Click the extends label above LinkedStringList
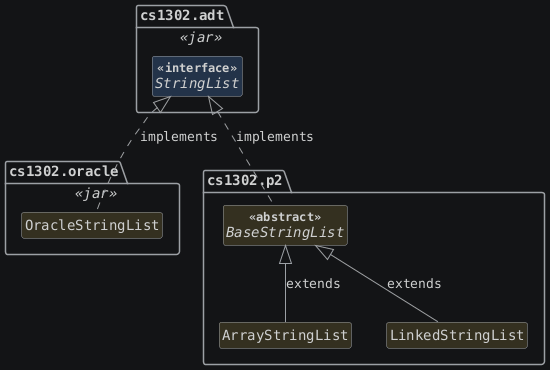Viewport: 550px width, 370px height. click(x=414, y=283)
